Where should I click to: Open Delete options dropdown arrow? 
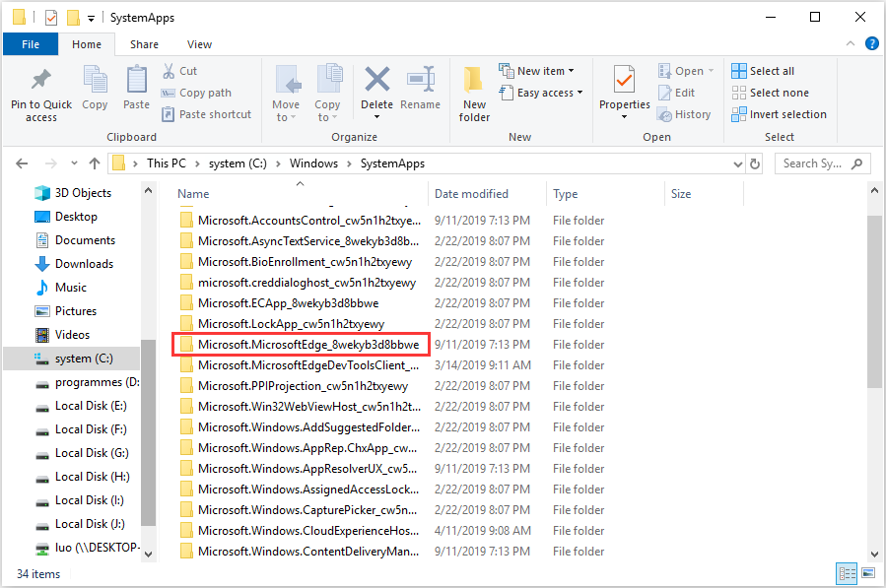point(376,117)
